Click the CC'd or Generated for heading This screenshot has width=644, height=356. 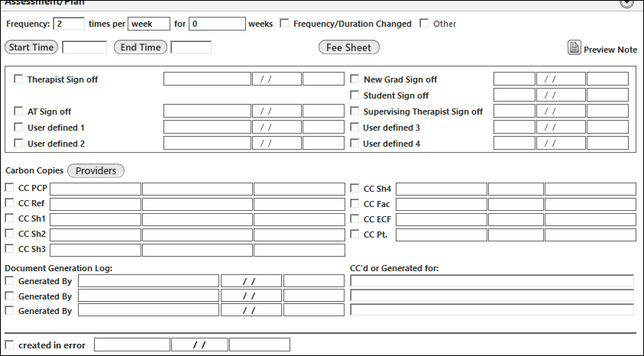pyautogui.click(x=394, y=268)
